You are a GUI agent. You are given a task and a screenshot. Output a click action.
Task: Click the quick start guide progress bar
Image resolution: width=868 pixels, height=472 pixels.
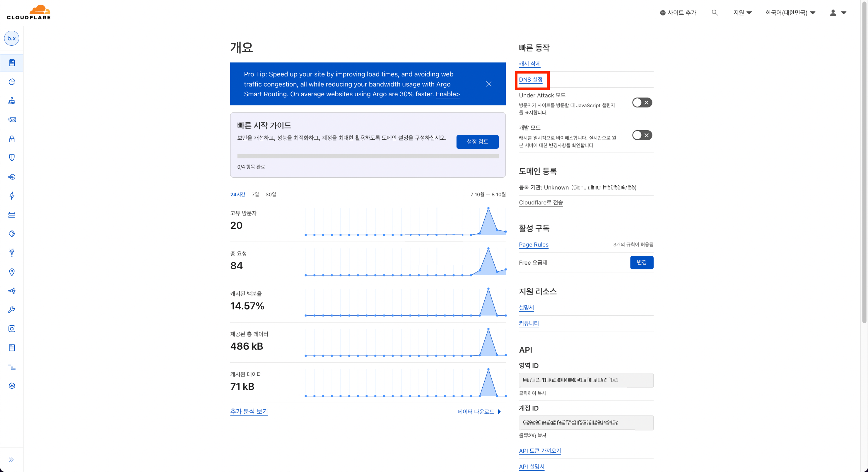(368, 156)
